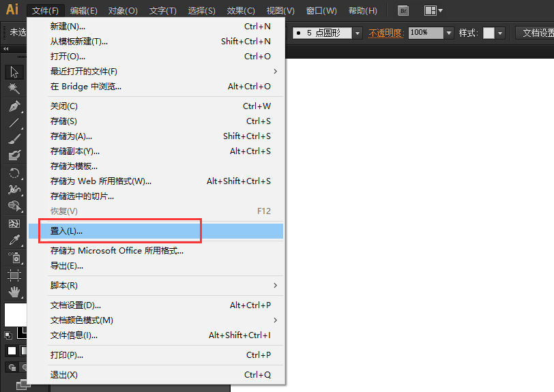
Task: Choose 打开(O)... menu entry
Action: (156, 57)
